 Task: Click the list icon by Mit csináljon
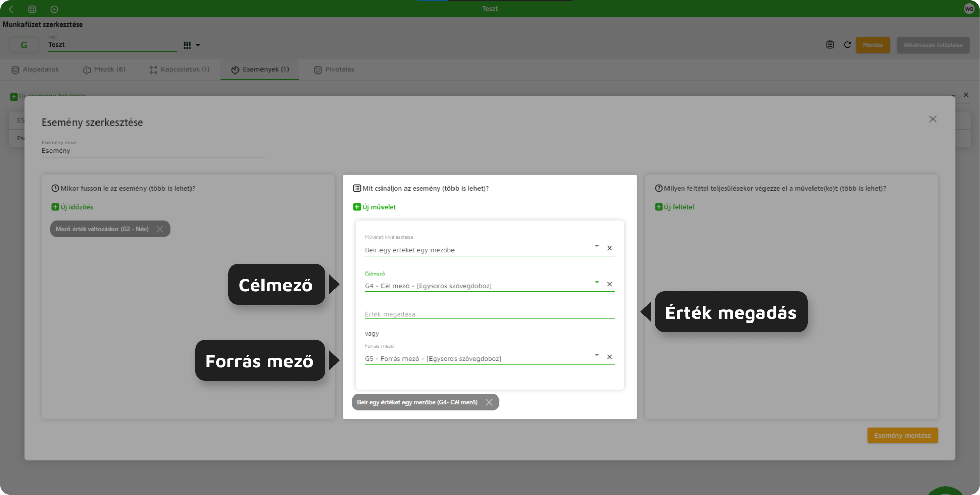pyautogui.click(x=357, y=188)
